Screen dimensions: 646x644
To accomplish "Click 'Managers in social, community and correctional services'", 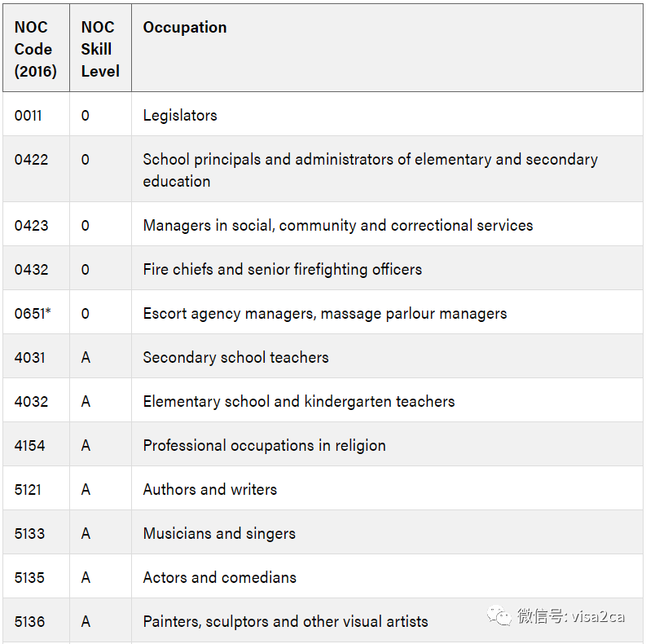I will 338,226.
